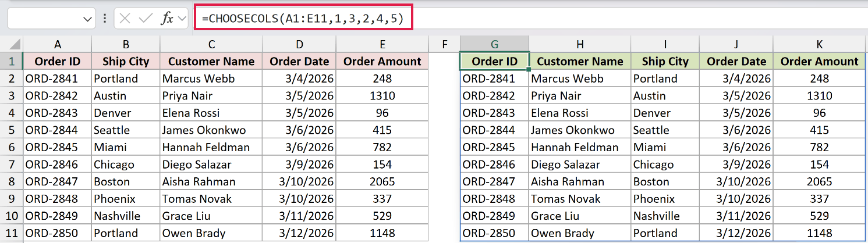Click cell ORD-2850 in column A
This screenshot has height=243, width=868.
(x=57, y=233)
